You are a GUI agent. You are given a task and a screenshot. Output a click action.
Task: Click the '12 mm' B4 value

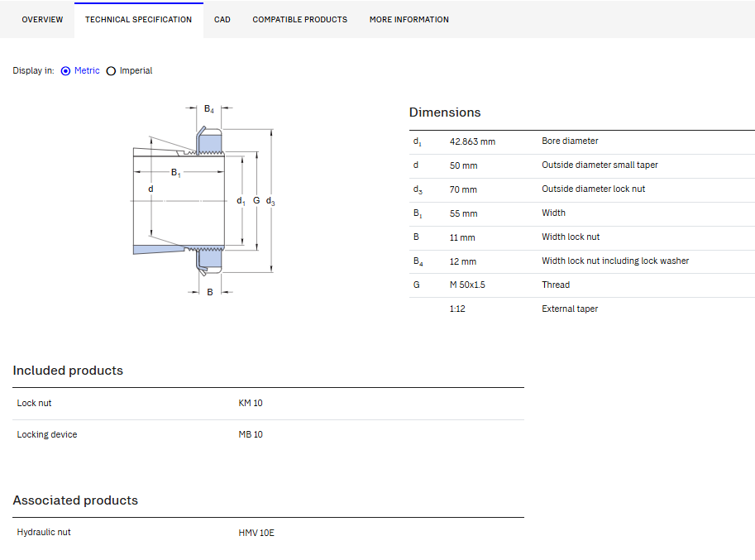point(463,261)
